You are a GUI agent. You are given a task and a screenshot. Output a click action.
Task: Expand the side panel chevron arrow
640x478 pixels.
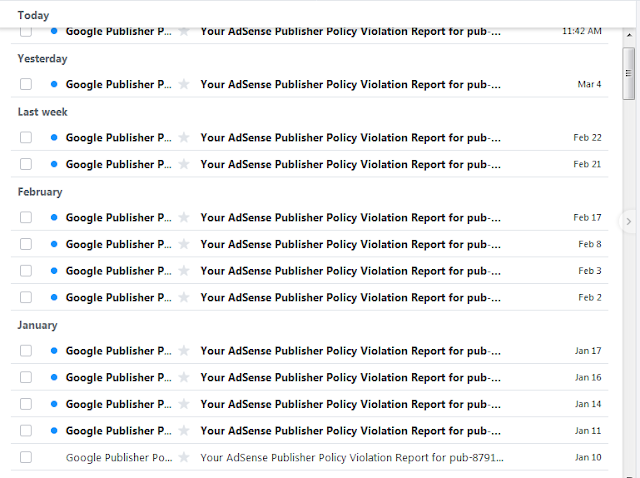coord(629,222)
